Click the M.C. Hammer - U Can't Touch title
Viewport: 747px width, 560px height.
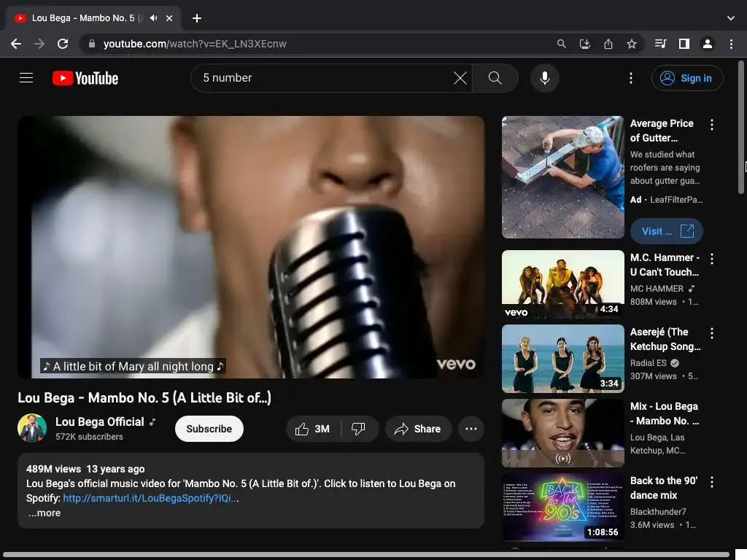(x=665, y=265)
